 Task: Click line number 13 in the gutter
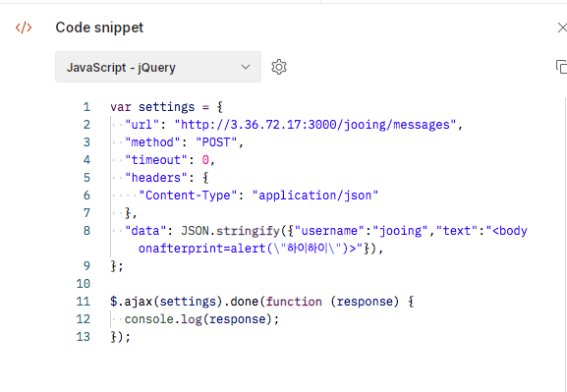click(x=84, y=337)
